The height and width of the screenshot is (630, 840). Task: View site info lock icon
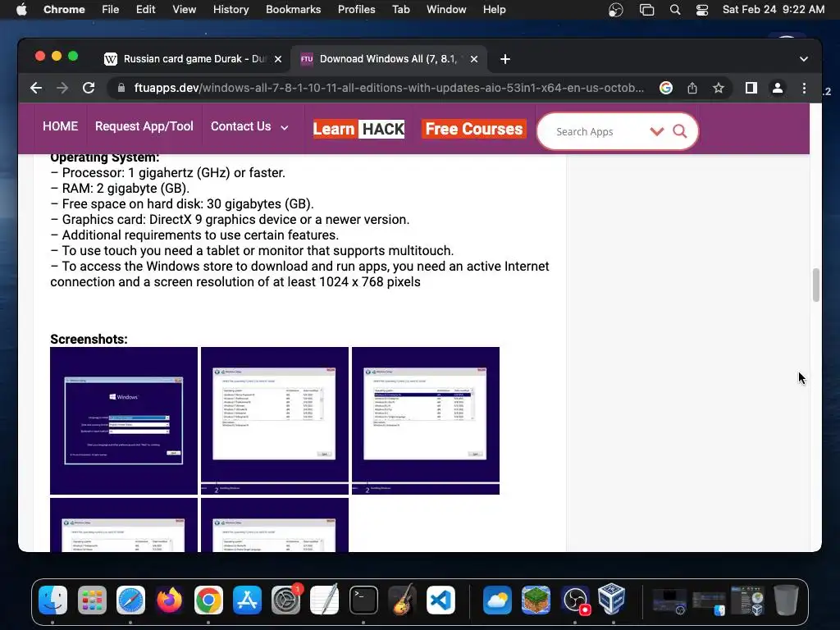pyautogui.click(x=121, y=88)
